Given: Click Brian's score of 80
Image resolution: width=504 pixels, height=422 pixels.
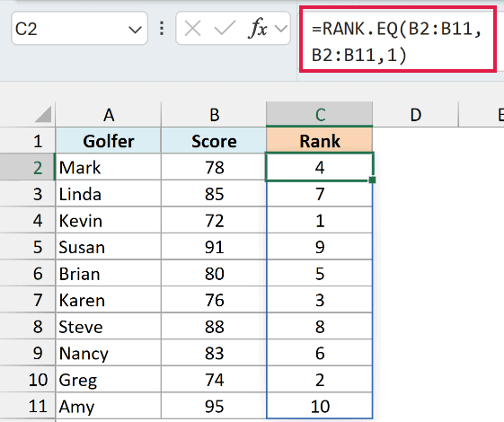Looking at the screenshot, I should coord(214,273).
